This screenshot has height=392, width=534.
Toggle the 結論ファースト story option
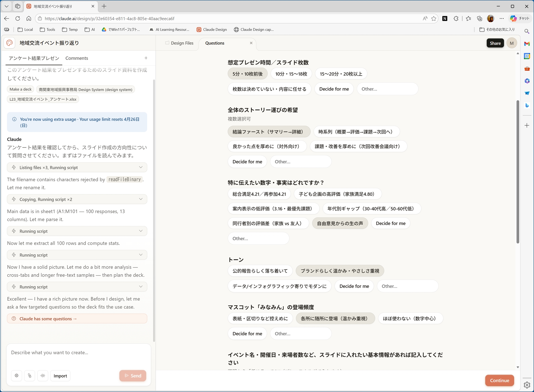[268, 132]
